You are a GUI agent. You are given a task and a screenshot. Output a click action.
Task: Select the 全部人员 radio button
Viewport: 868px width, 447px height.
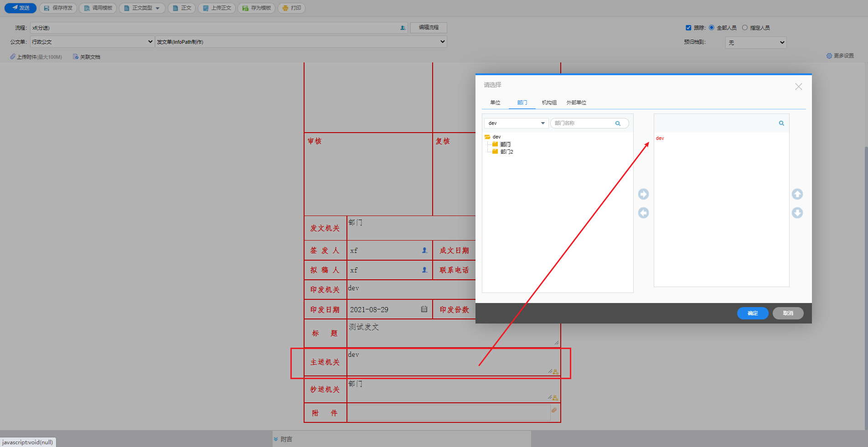pos(711,28)
